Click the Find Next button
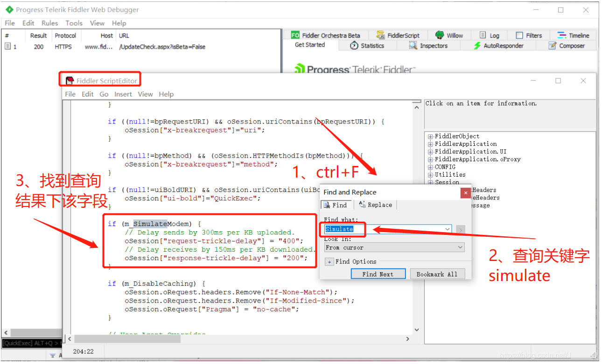The image size is (602, 364). tap(378, 274)
